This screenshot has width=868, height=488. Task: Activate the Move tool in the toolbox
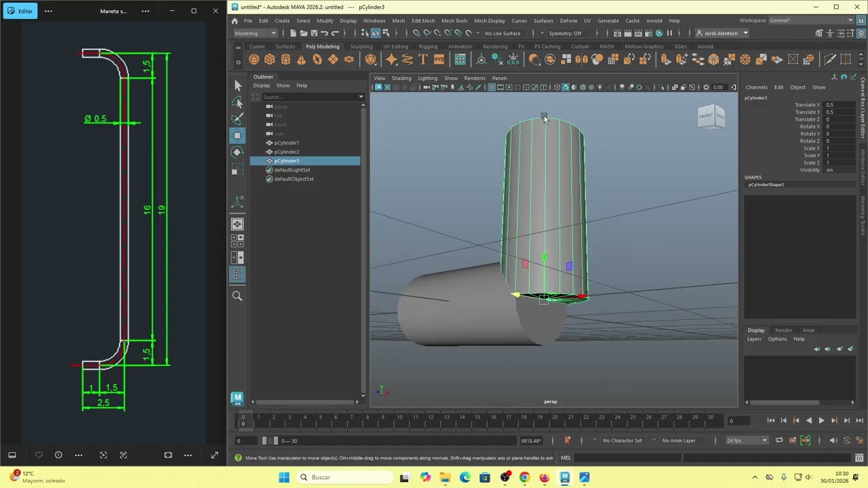coord(237,136)
